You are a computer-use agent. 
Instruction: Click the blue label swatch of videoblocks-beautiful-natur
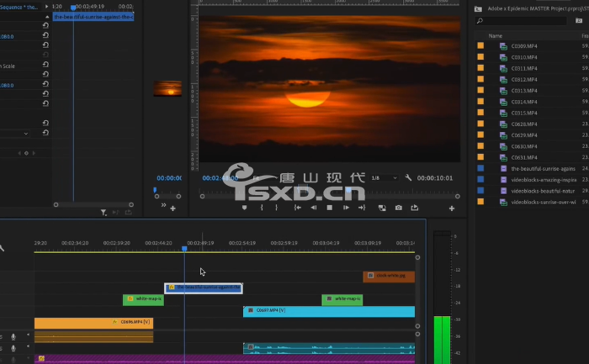tap(480, 190)
